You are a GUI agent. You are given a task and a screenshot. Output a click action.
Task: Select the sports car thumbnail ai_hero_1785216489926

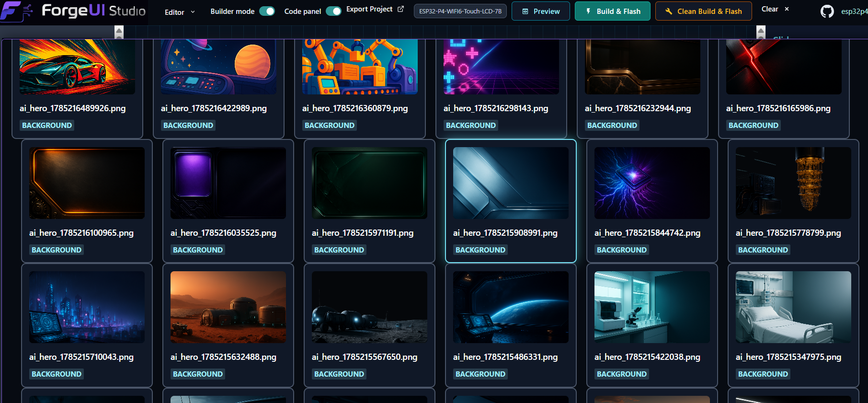[77, 67]
